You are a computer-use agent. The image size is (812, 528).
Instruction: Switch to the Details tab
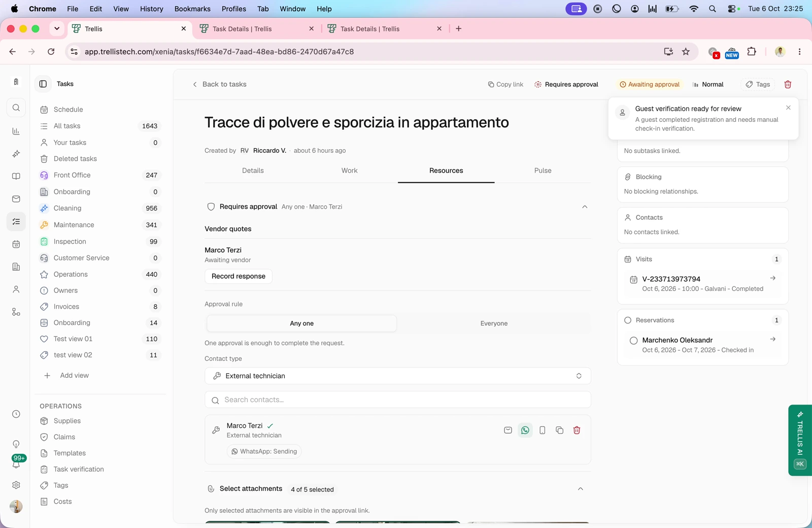[x=253, y=171]
